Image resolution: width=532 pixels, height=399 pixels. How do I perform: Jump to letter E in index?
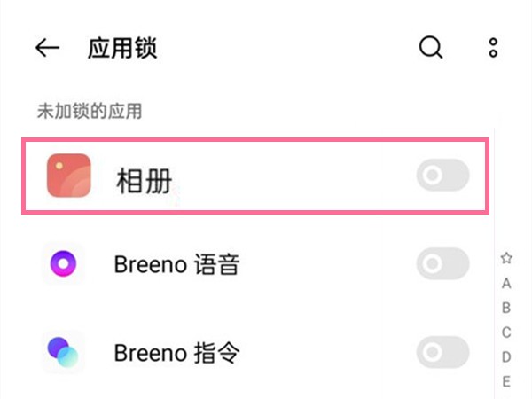coord(506,381)
